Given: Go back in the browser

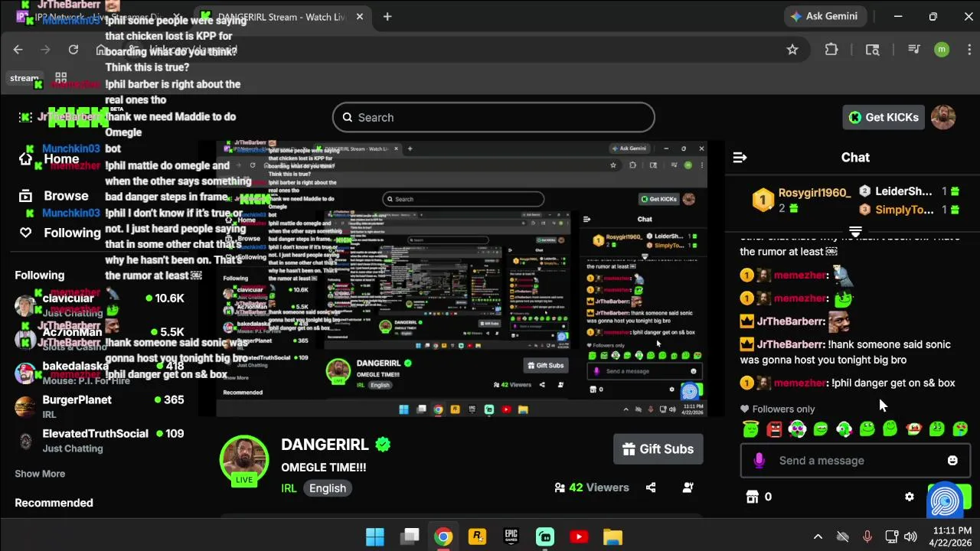Looking at the screenshot, I should 18,50.
